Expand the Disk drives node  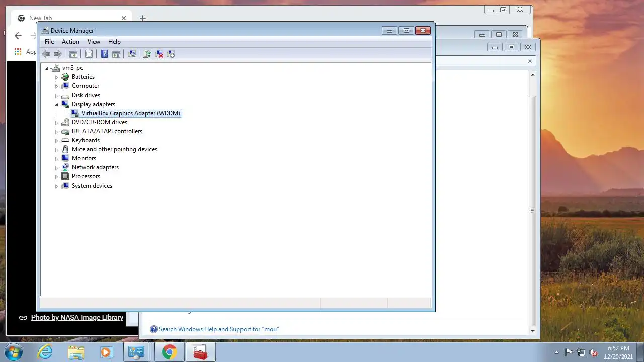pyautogui.click(x=56, y=96)
